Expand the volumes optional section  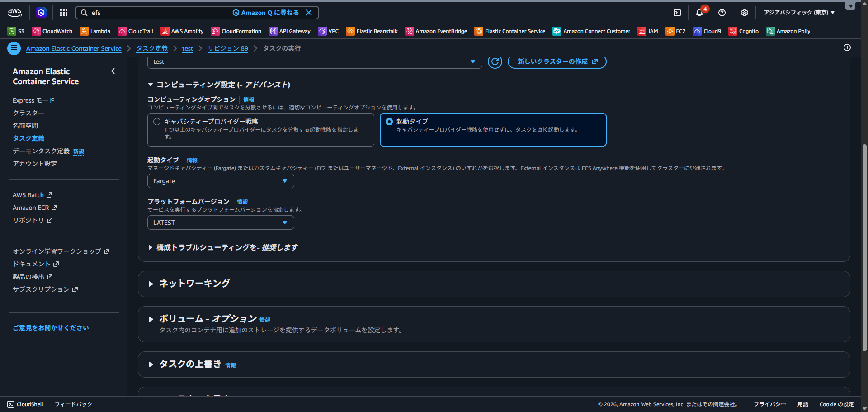[x=151, y=319]
